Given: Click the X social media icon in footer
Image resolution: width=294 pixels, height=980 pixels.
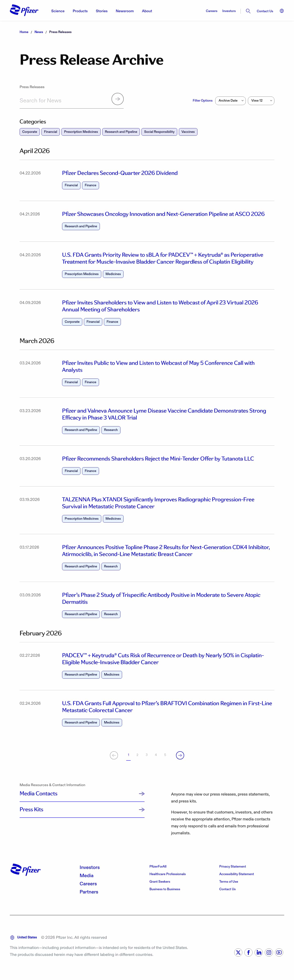Looking at the screenshot, I should [x=238, y=953].
